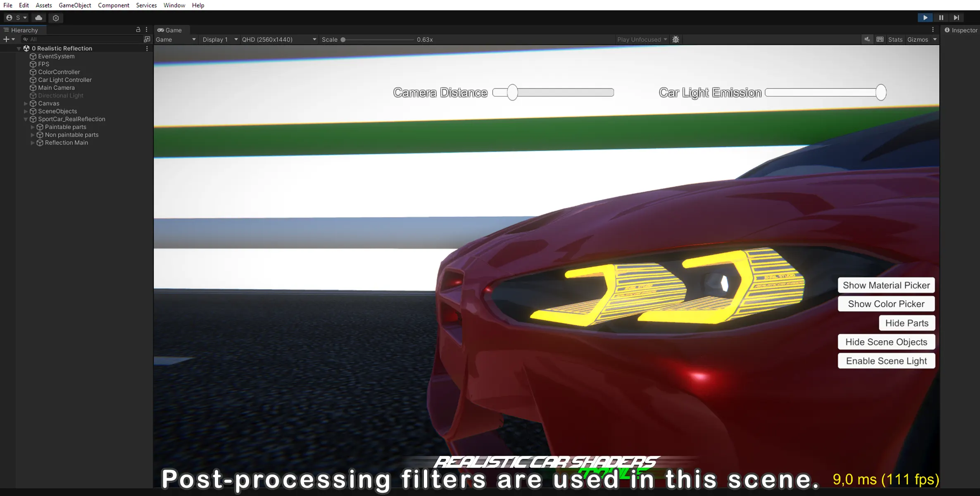Click the plus add-object button in Hierarchy
Viewport: 980px width, 496px height.
coord(6,39)
